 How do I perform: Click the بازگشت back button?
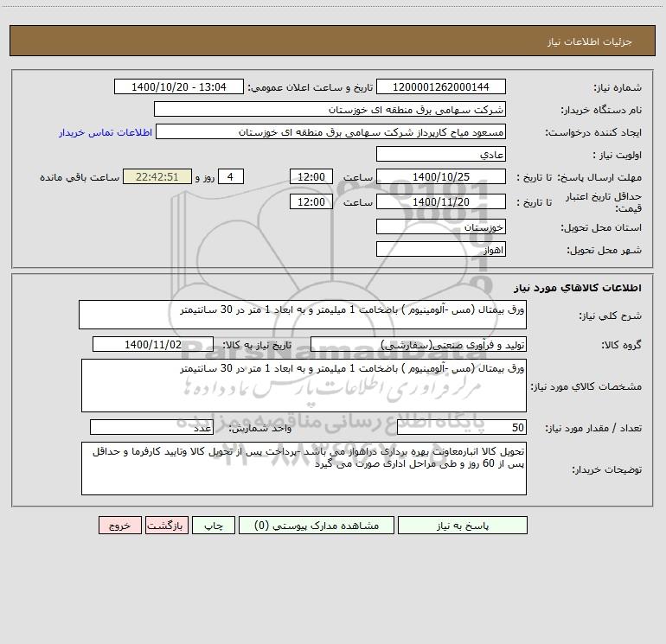pyautogui.click(x=166, y=525)
